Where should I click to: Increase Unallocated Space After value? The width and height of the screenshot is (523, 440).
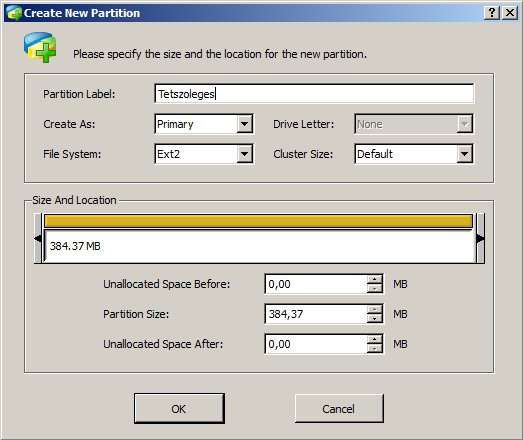pos(375,339)
